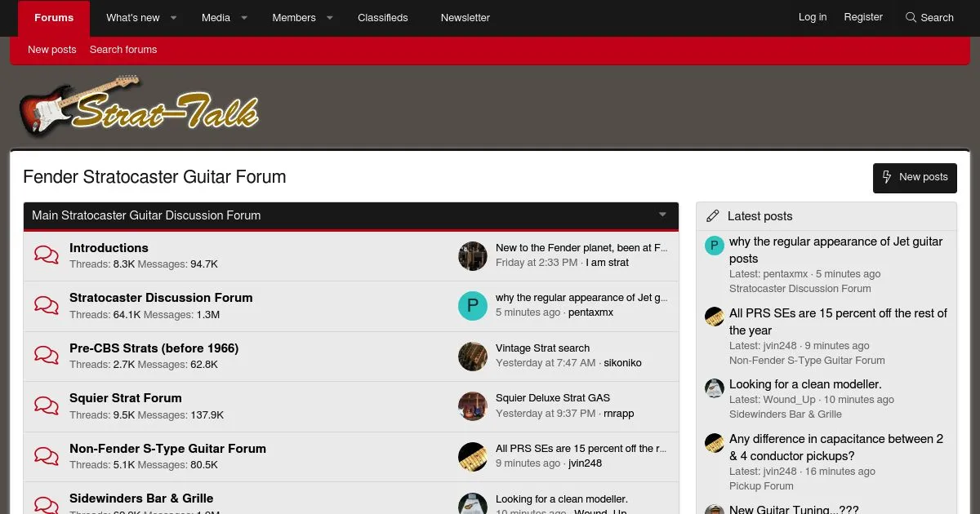
Task: Open the Squier Strat Forum link
Action: pos(126,398)
